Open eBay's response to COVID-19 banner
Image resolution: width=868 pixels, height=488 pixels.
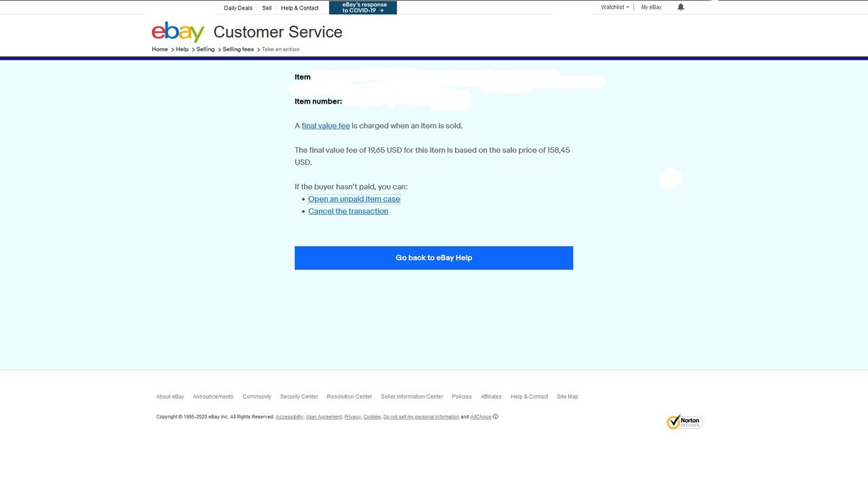(363, 7)
